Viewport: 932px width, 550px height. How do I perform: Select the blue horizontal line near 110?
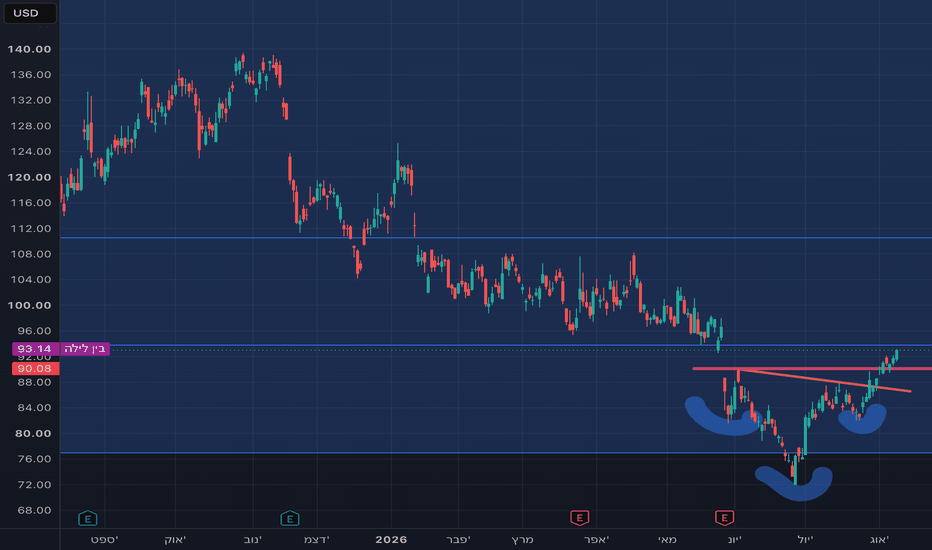[496, 238]
